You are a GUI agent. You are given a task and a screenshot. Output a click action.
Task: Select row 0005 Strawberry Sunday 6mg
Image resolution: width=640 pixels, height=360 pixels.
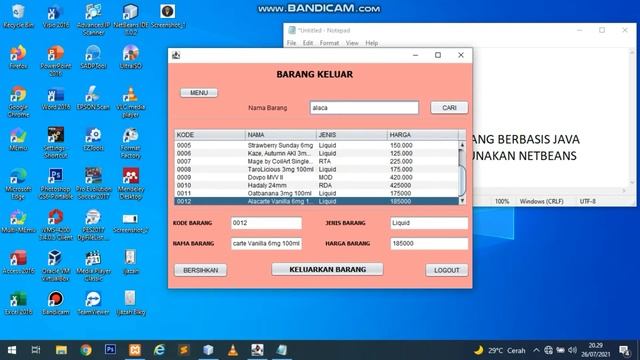coord(316,145)
